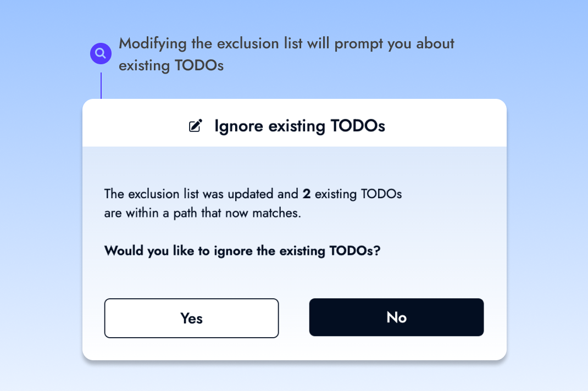The height and width of the screenshot is (391, 588).
Task: Click the word 'Modifying' in the heading
Action: pos(153,44)
